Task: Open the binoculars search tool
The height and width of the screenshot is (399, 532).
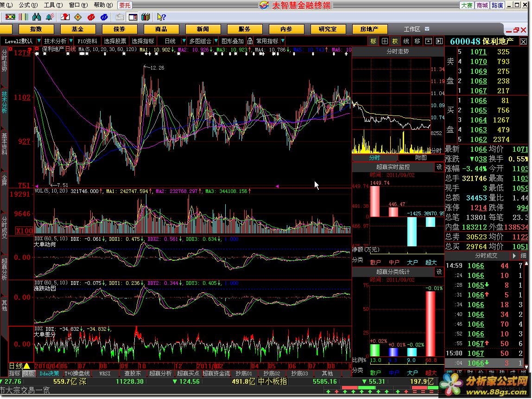Action: click(x=37, y=17)
